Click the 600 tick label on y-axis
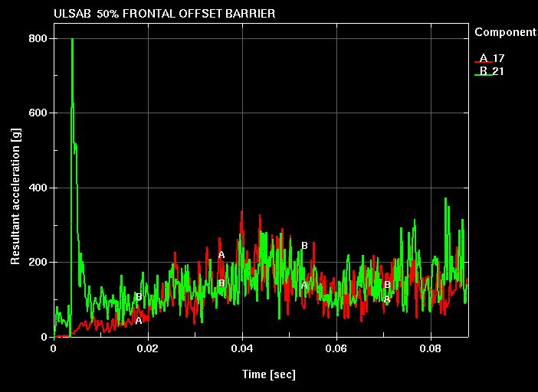 [38, 113]
